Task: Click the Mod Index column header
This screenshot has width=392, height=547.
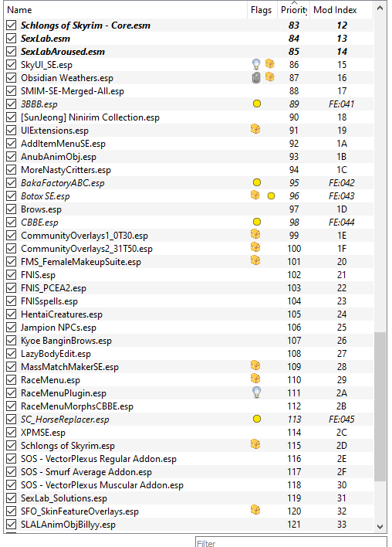Action: [x=342, y=10]
